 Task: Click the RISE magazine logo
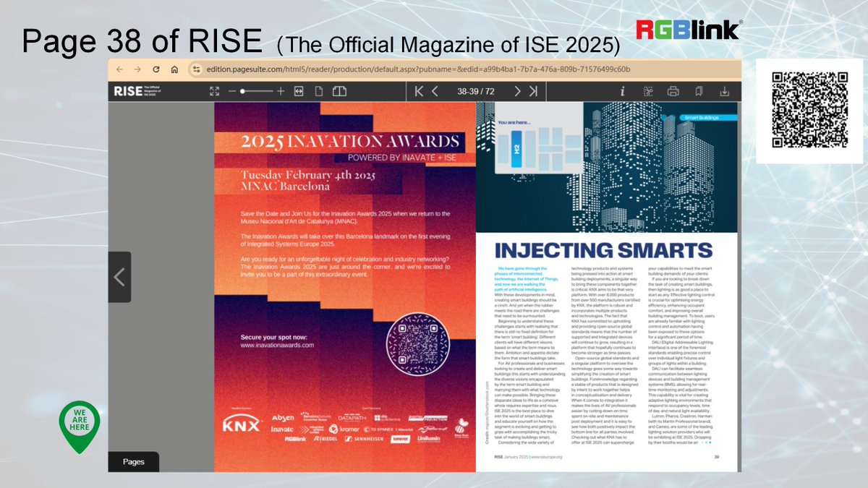(137, 91)
